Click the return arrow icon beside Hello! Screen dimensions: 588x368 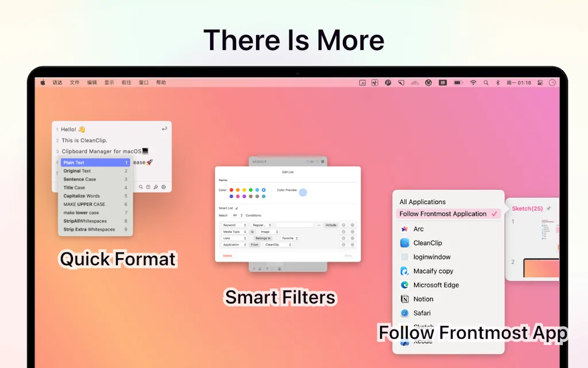point(165,129)
